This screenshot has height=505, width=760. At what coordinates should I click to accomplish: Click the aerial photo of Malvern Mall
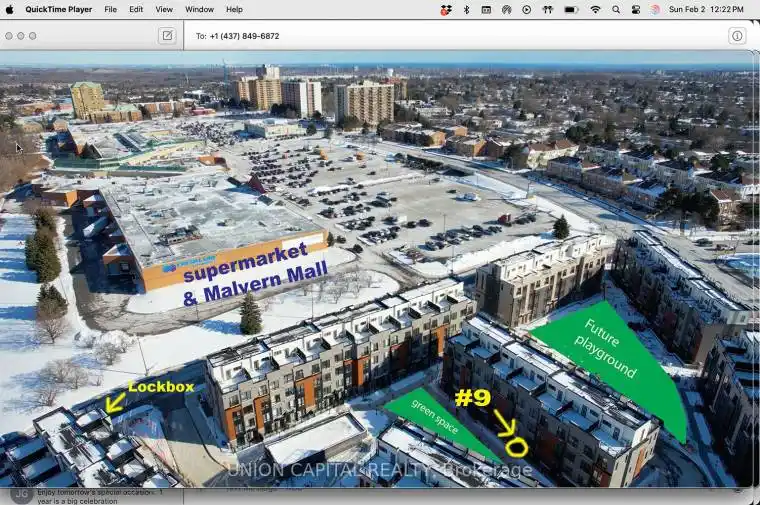378,268
